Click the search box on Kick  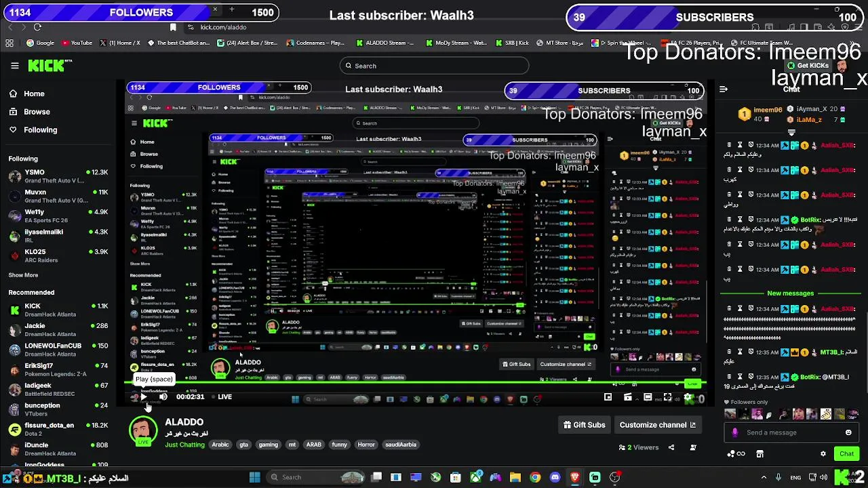coord(434,66)
